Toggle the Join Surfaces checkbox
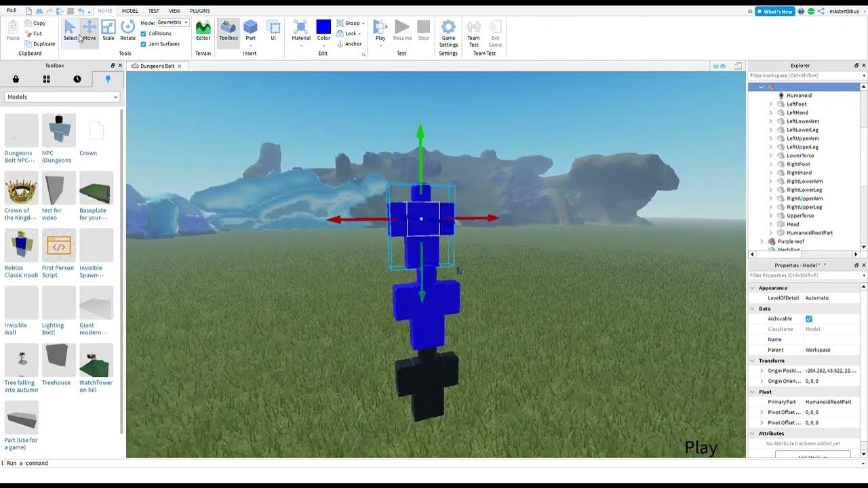The height and width of the screenshot is (488, 868). (143, 44)
